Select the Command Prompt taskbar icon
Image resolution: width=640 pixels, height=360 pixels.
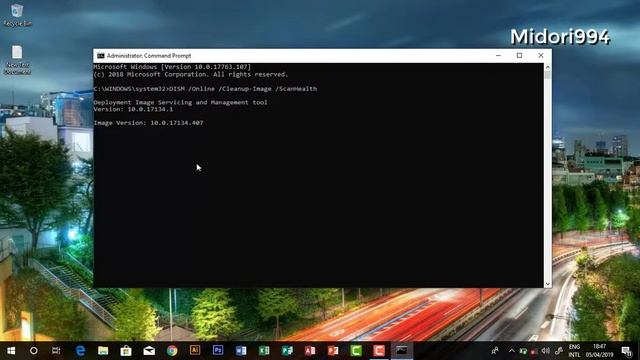click(402, 351)
